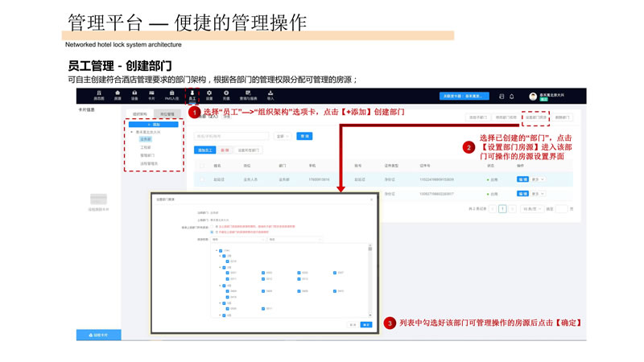
Task: Open the 导入 import icon in navigation
Action: (270, 95)
